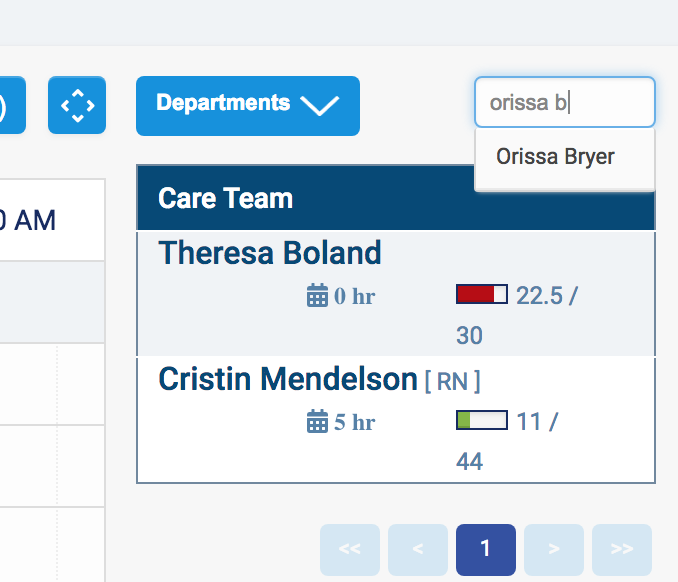Jump to last page with double-right arrows
This screenshot has width=678, height=582.
[x=622, y=548]
